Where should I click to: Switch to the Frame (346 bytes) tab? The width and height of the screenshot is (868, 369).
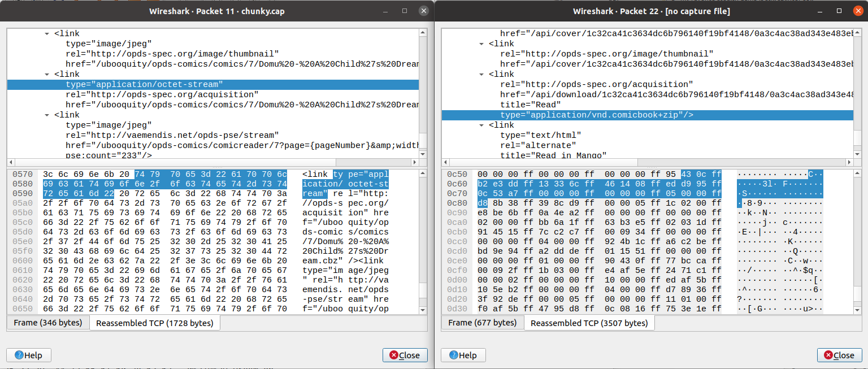coord(48,322)
